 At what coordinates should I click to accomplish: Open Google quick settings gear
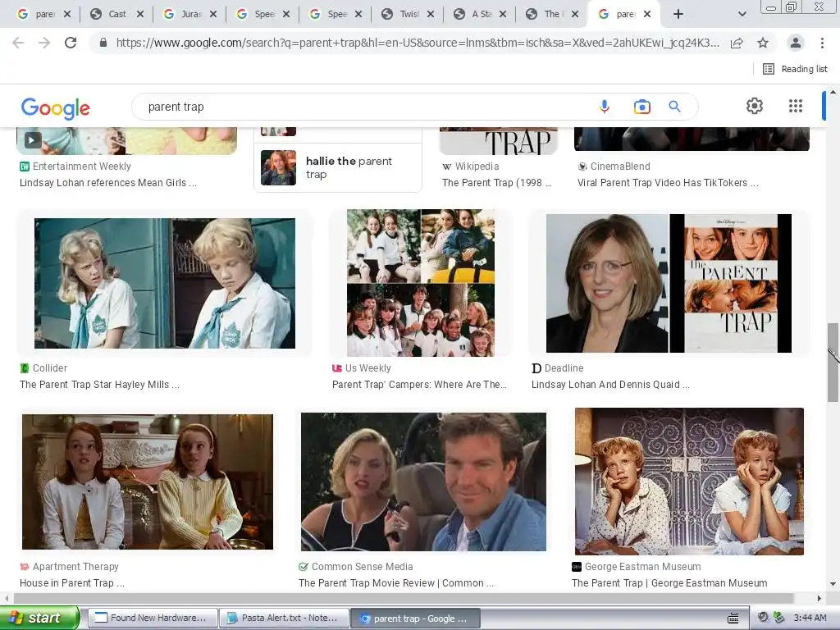coord(755,106)
